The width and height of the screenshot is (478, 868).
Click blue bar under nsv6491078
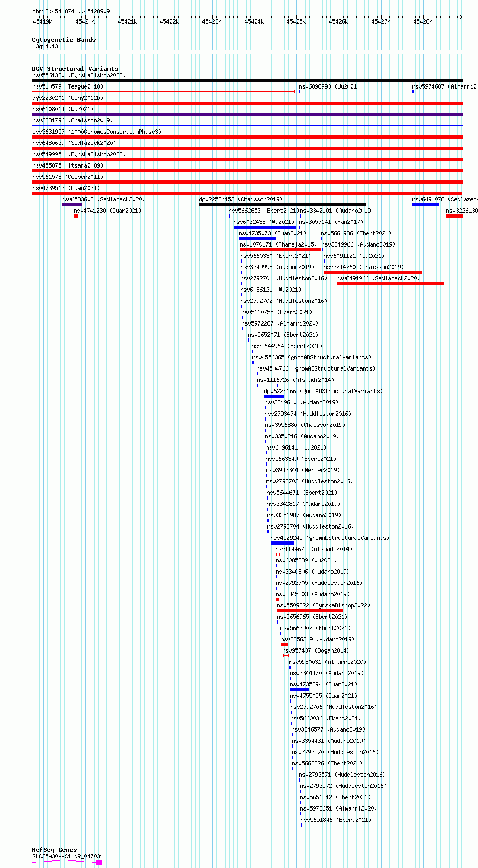pos(425,205)
